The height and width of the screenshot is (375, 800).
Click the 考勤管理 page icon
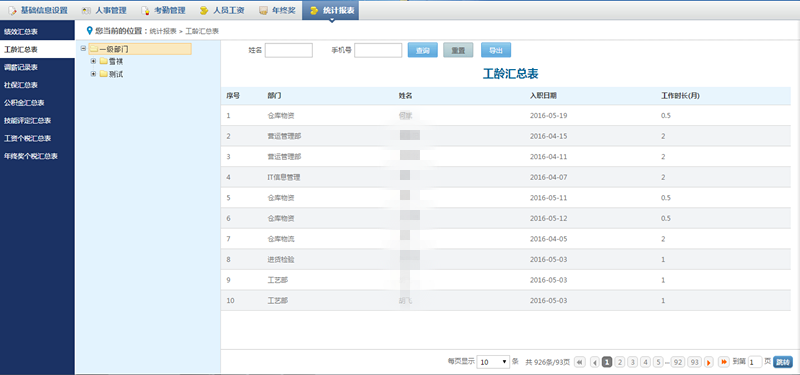click(145, 10)
